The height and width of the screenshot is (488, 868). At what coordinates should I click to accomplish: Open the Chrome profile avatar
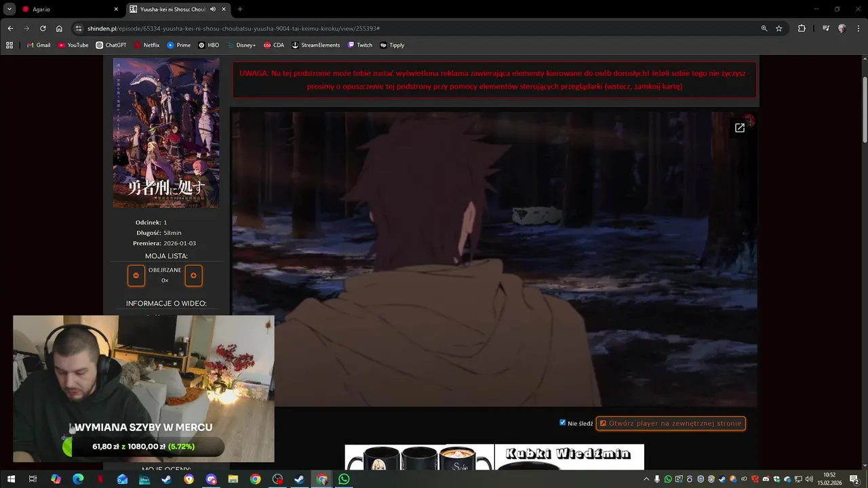[x=842, y=28]
